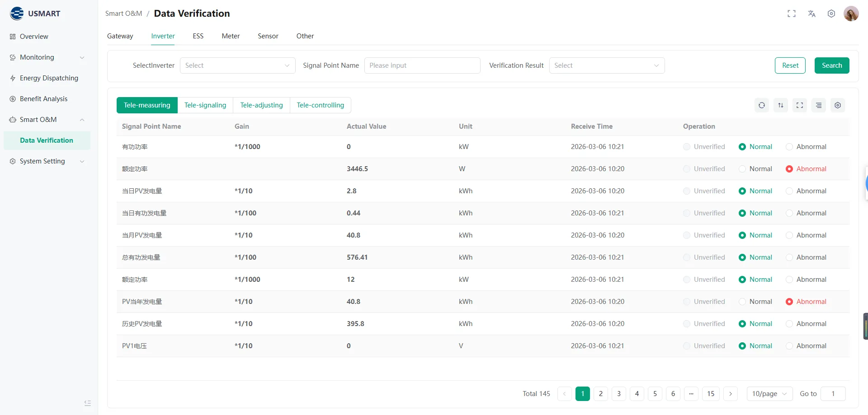This screenshot has width=868, height=415.
Task: Search with the current filters
Action: 832,65
